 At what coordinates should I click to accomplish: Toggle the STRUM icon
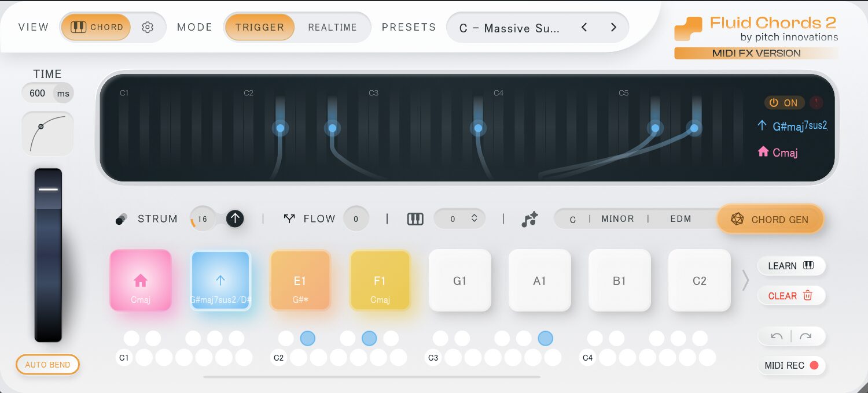(x=122, y=219)
